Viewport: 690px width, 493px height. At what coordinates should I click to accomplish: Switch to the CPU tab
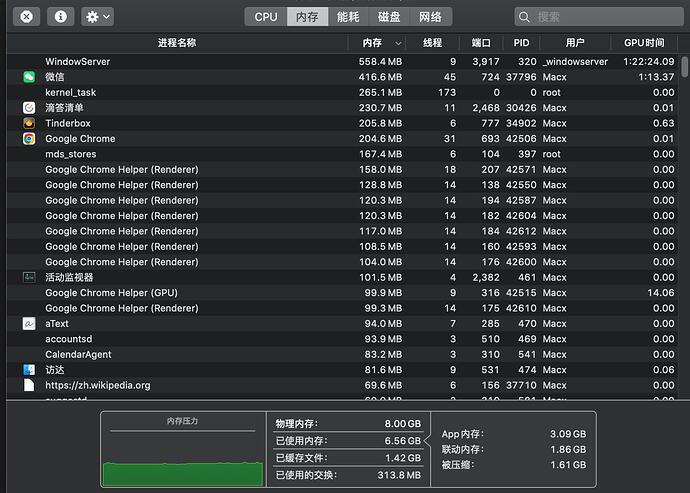coord(266,17)
